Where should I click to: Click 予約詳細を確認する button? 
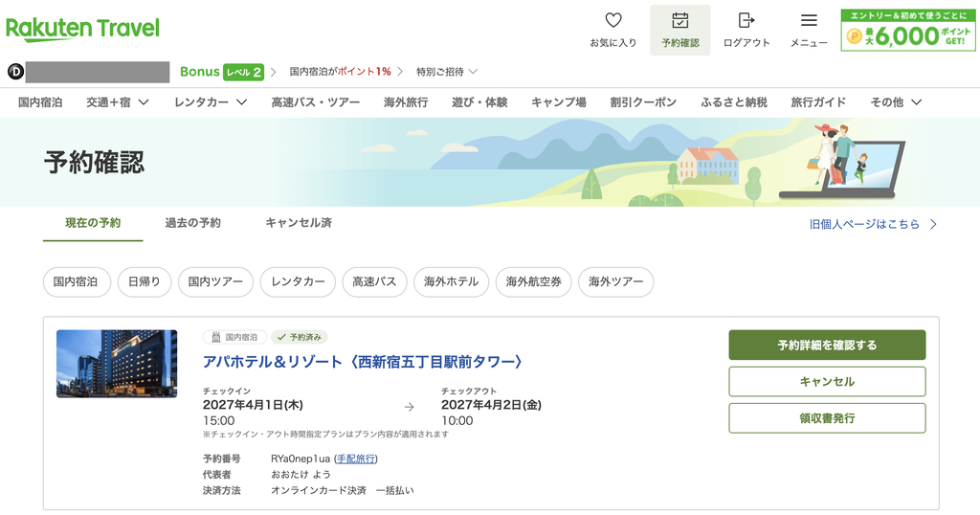(827, 345)
